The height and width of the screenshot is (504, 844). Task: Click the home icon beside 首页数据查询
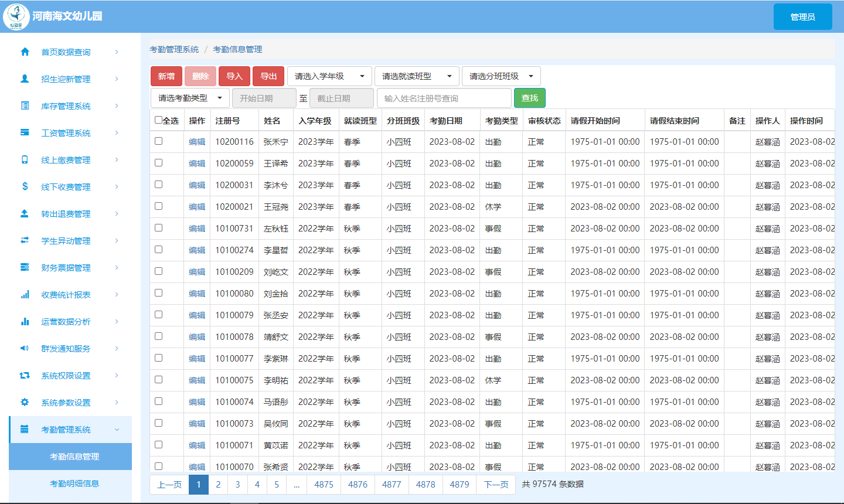(25, 52)
